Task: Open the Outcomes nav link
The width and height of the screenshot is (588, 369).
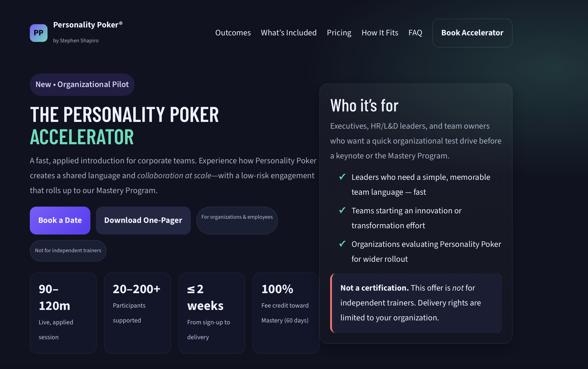Action: click(x=233, y=33)
